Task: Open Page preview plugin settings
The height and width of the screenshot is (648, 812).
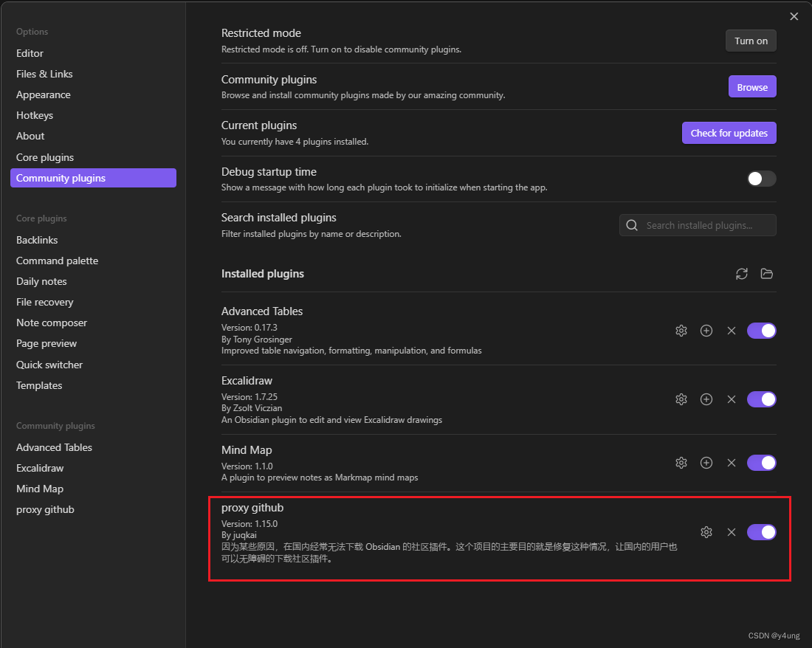Action: point(93,344)
